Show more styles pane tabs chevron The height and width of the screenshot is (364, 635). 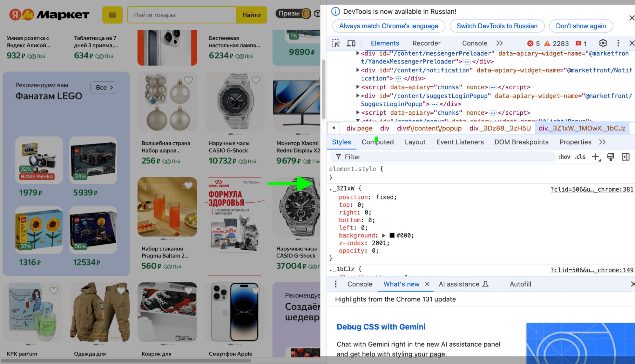pyautogui.click(x=602, y=142)
